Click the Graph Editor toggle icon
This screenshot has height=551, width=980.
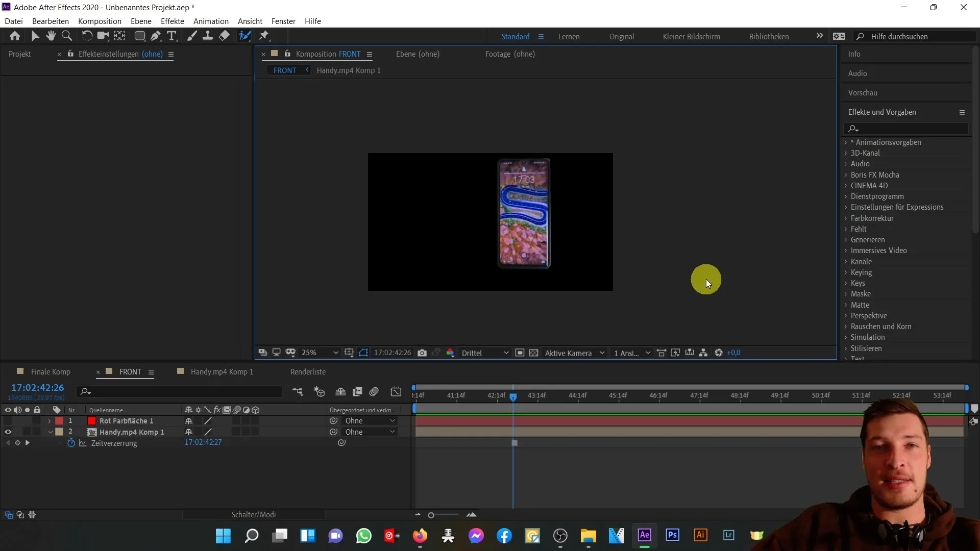pos(397,391)
